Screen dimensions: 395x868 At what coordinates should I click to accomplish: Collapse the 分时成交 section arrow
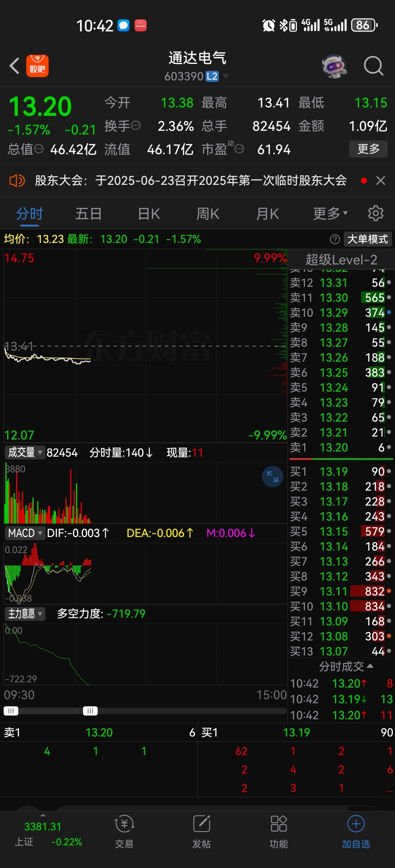click(x=370, y=666)
